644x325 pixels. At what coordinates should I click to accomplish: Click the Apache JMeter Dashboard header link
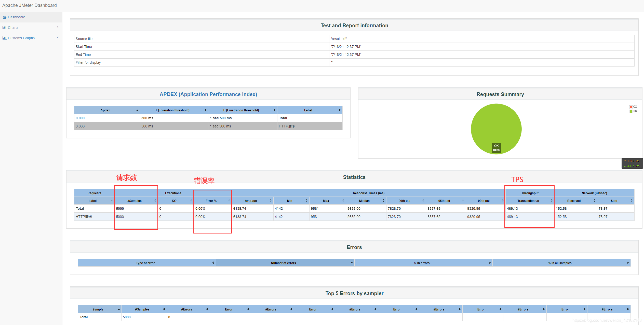tap(30, 5)
